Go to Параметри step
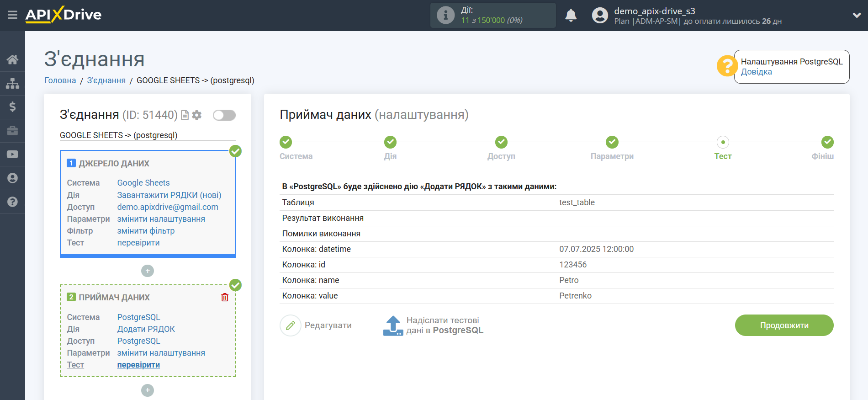This screenshot has width=868, height=400. [x=612, y=142]
